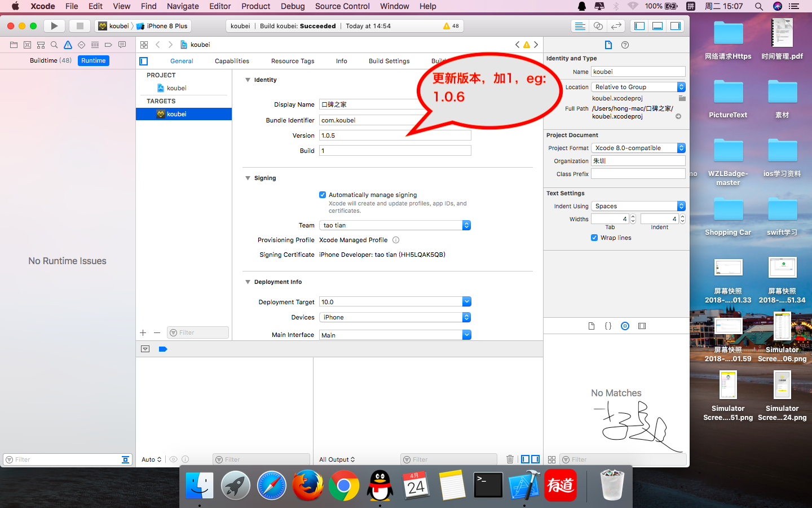
Task: Go back in editor history
Action: tap(158, 45)
